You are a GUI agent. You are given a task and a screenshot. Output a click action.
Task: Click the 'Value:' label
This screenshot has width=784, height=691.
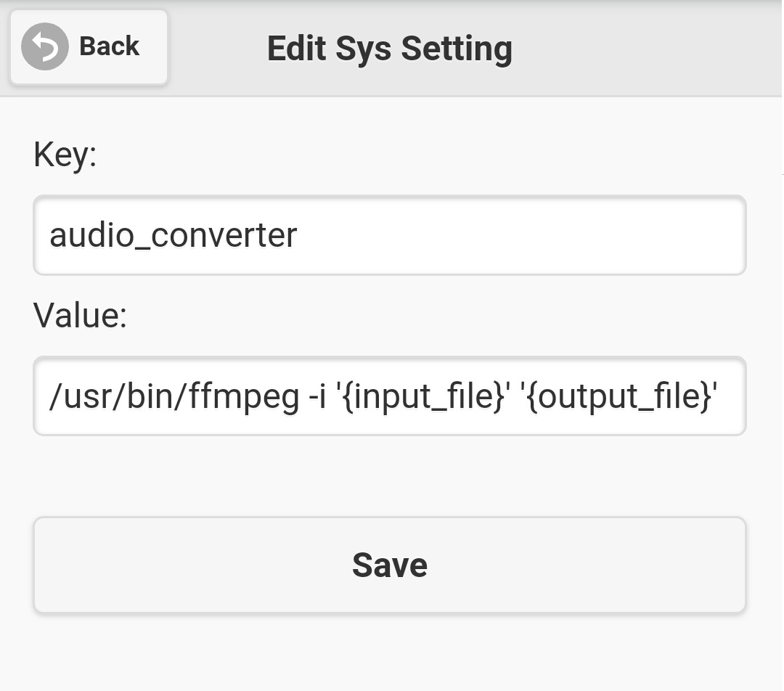click(80, 316)
